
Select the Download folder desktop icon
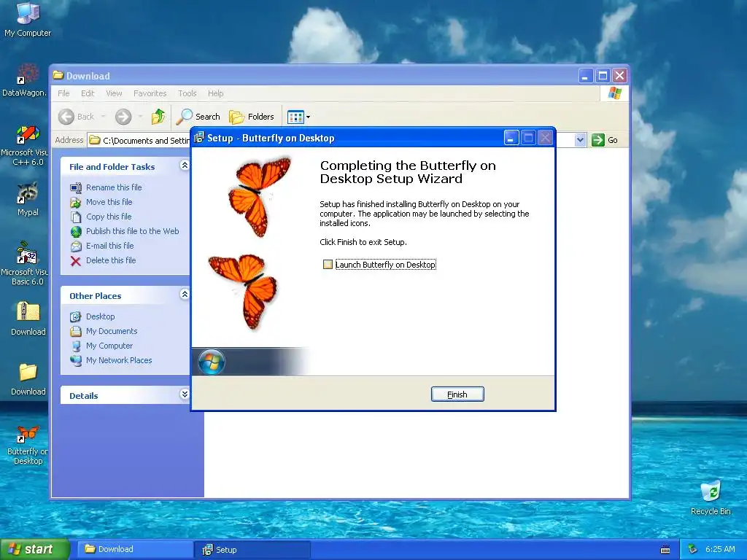[28, 379]
